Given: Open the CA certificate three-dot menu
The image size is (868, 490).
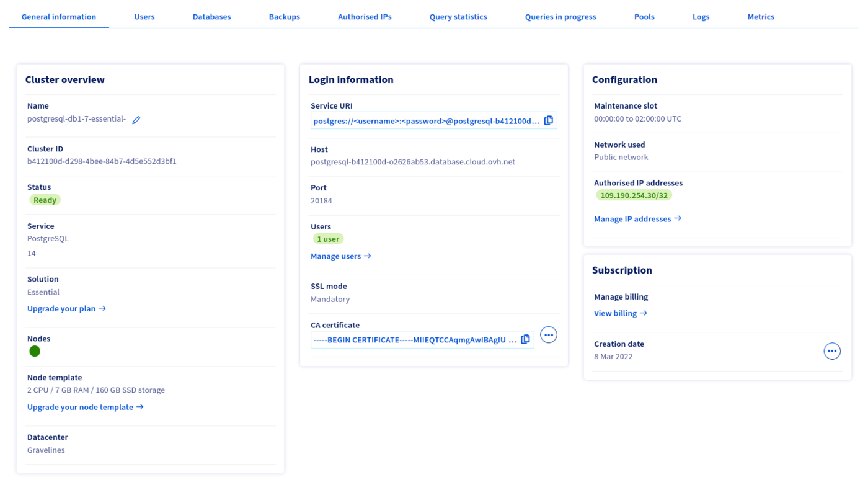Looking at the screenshot, I should click(x=549, y=335).
